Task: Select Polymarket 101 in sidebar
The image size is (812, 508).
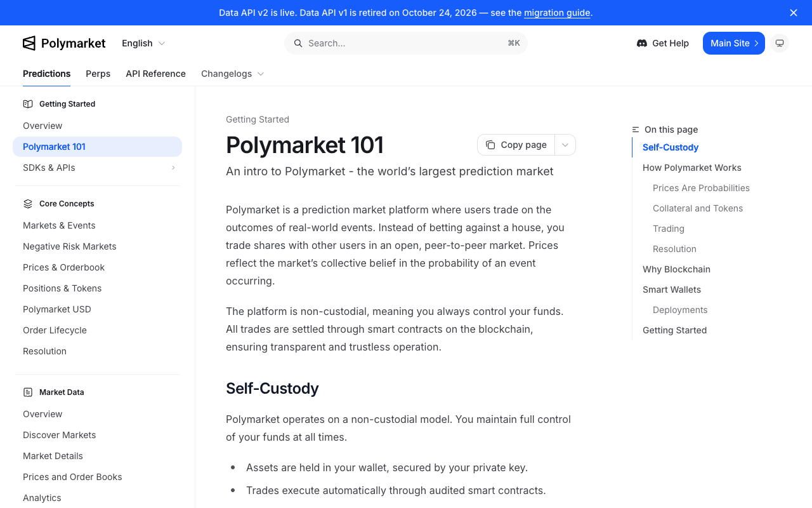Action: [97, 147]
